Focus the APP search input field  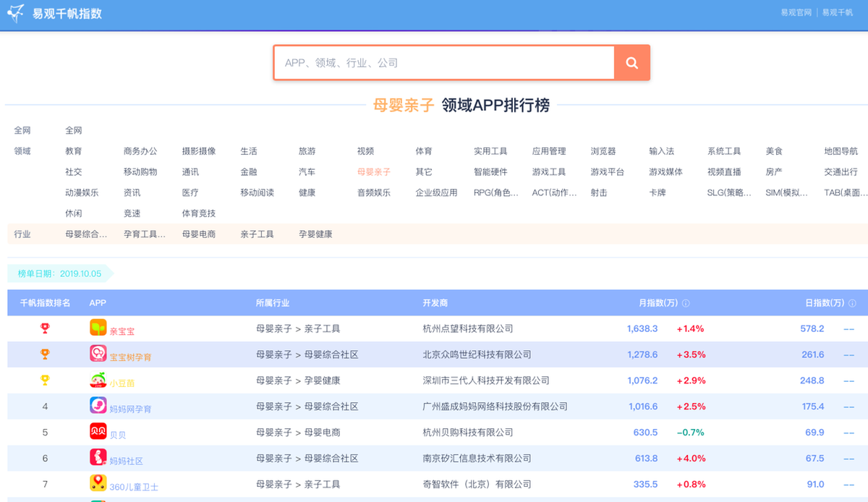pos(444,63)
